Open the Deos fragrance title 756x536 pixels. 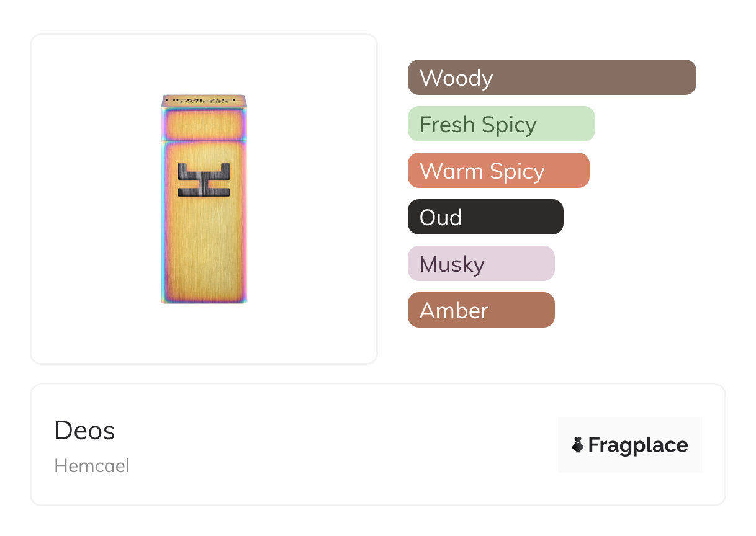click(x=85, y=431)
